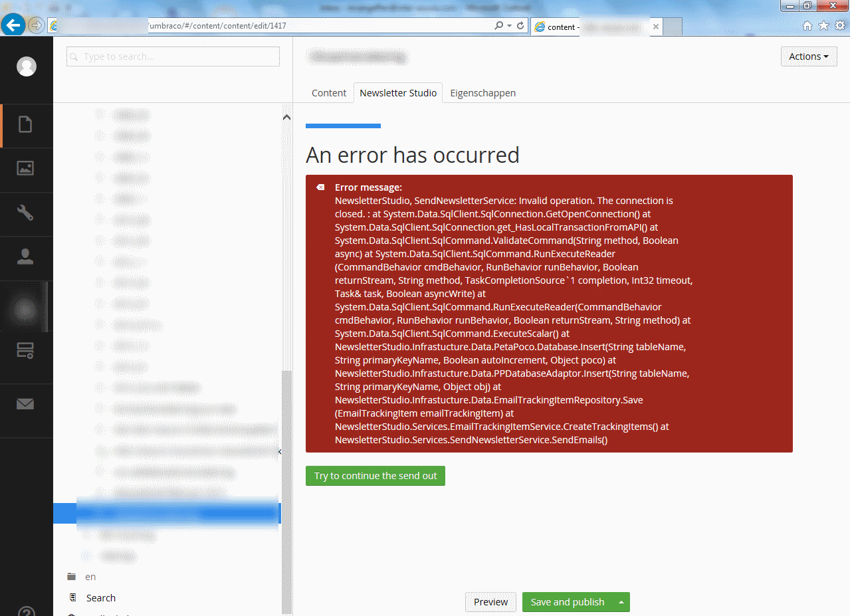Click 'Try to continue the send out'

pos(375,476)
